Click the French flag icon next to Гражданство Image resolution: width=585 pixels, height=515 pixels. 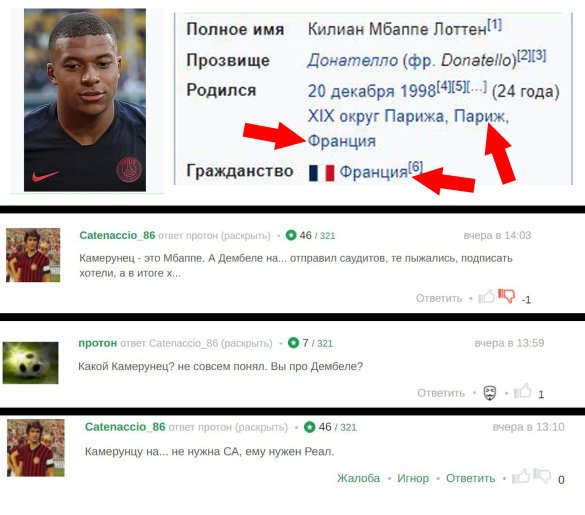(x=322, y=173)
